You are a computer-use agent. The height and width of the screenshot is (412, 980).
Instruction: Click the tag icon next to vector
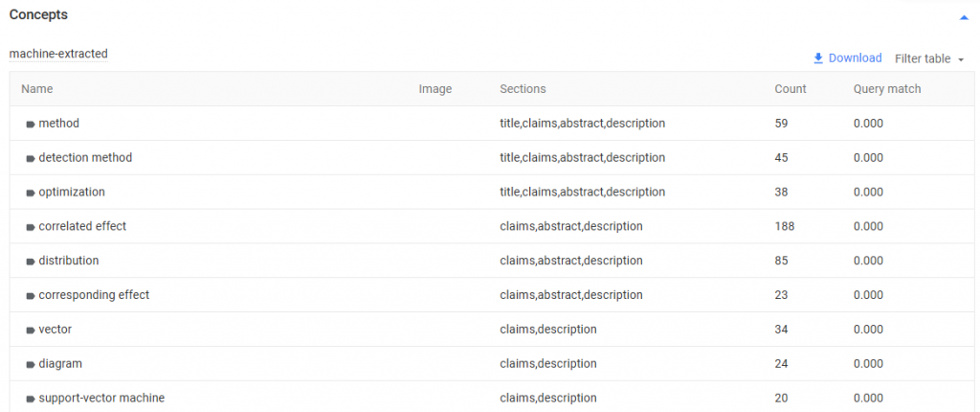[x=31, y=330]
